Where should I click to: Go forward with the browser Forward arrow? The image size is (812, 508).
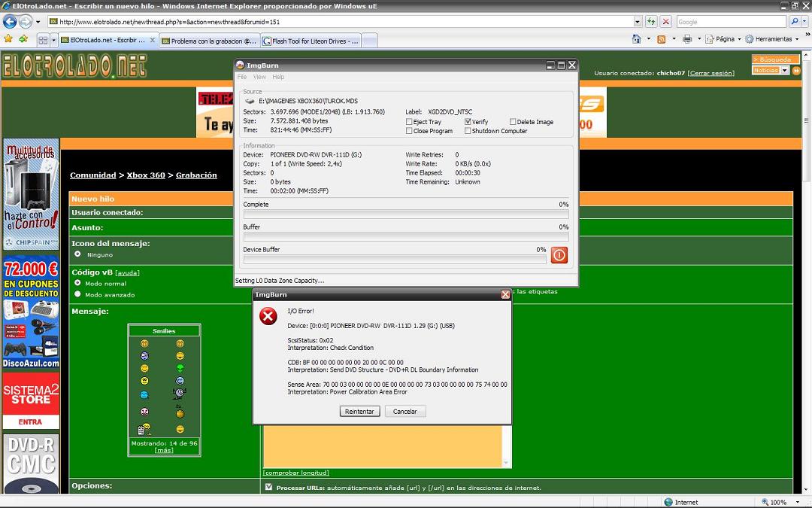click(26, 22)
